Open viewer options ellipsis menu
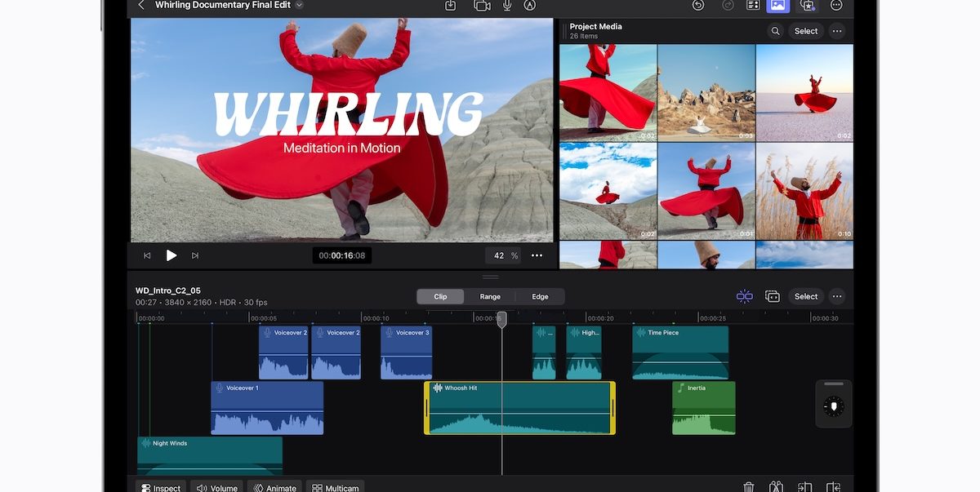The width and height of the screenshot is (980, 492). [537, 255]
